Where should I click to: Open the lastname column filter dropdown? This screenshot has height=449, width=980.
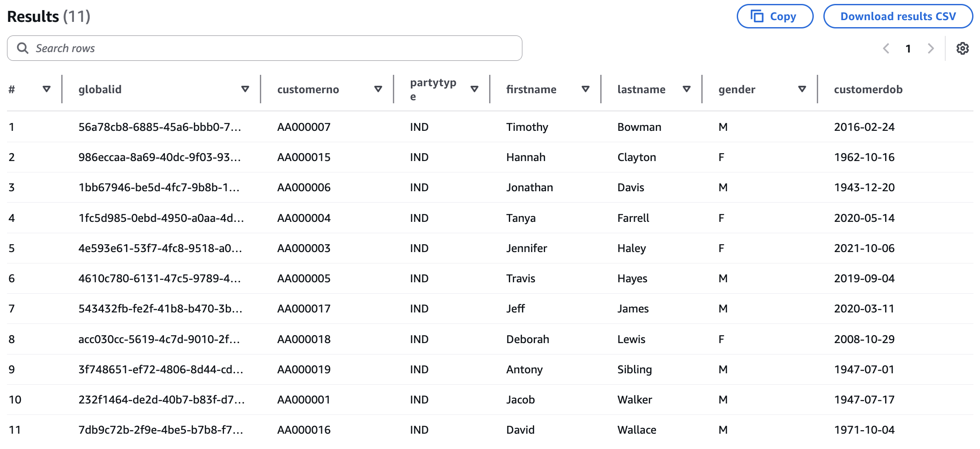[x=687, y=89]
